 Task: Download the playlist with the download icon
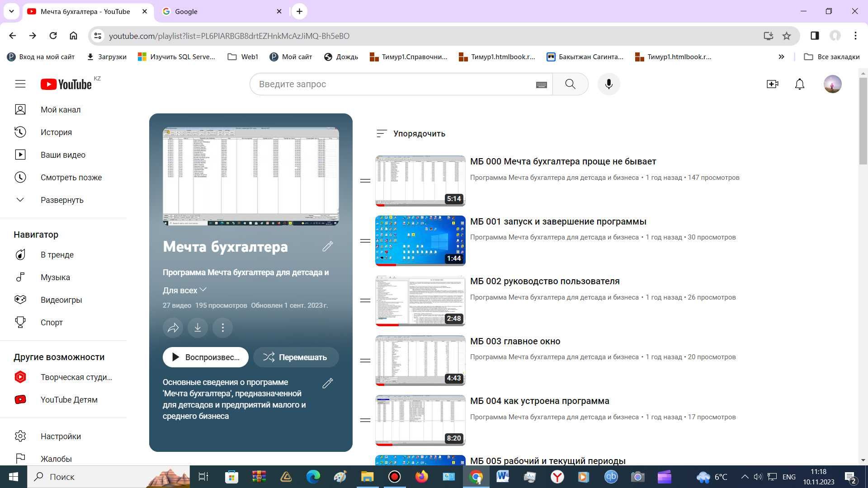198,328
